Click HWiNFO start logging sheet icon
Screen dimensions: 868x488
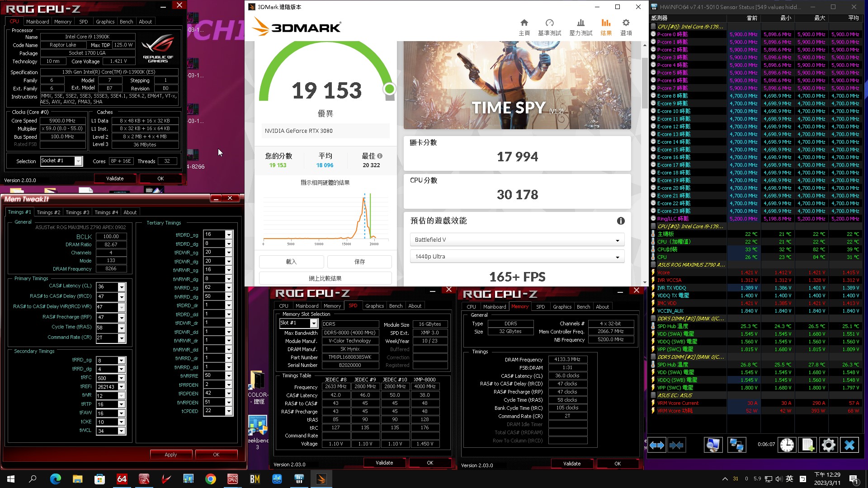(x=808, y=445)
